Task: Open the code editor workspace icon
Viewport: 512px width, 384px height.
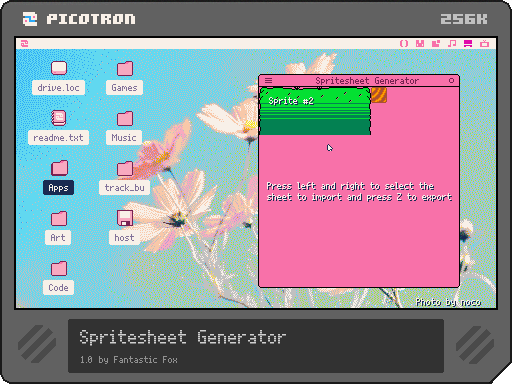Action: point(404,44)
